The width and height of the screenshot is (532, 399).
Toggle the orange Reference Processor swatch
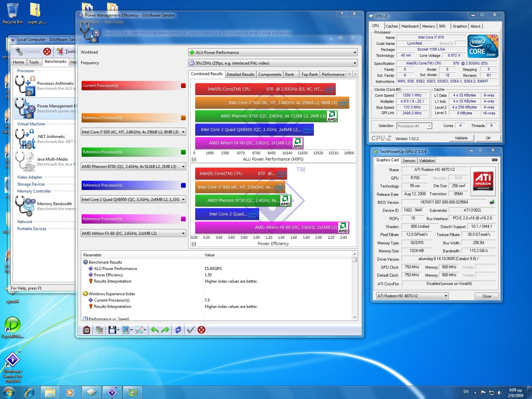click(183, 118)
